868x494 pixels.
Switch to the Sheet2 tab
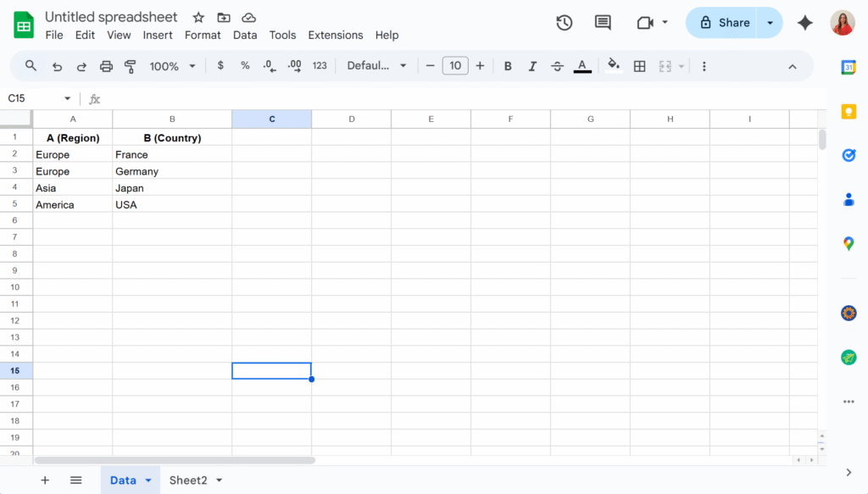click(188, 480)
